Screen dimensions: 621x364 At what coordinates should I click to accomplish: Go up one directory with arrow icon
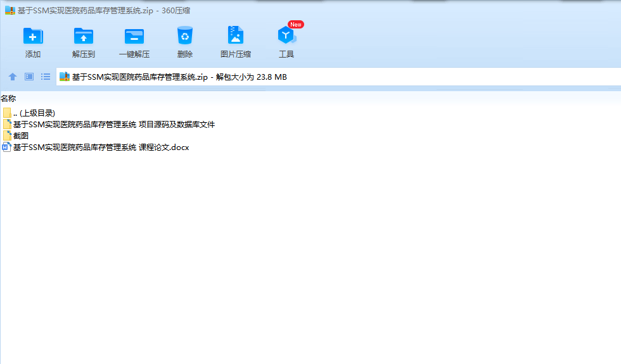pos(13,77)
